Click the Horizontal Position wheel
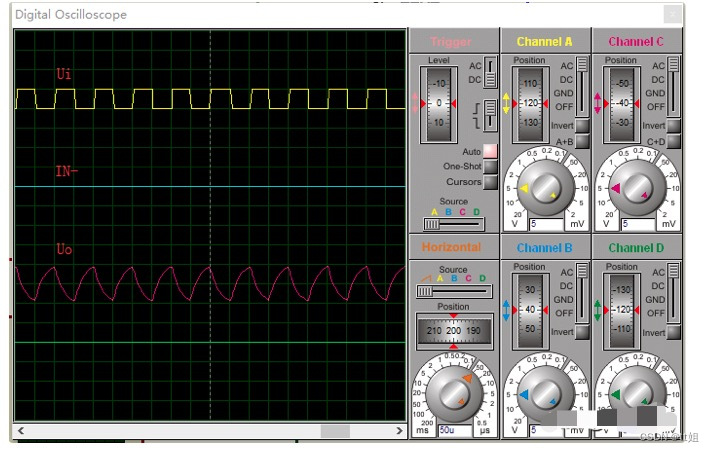This screenshot has height=452, width=714. tap(454, 331)
